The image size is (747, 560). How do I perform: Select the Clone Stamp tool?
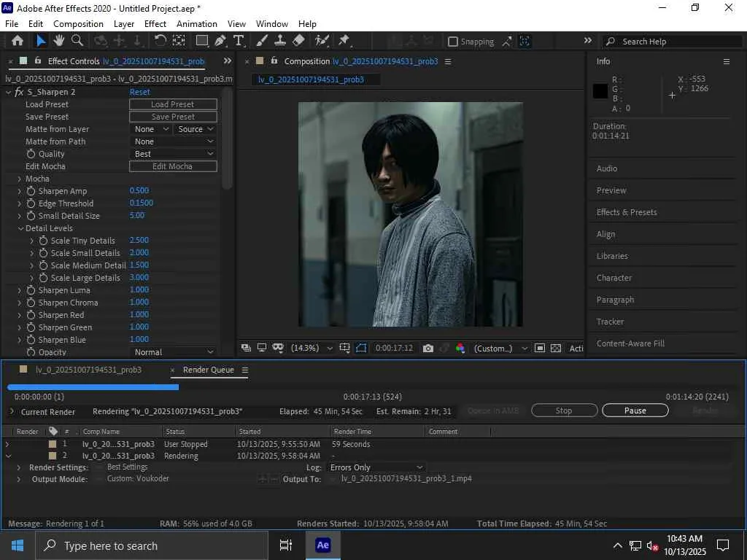pyautogui.click(x=279, y=41)
